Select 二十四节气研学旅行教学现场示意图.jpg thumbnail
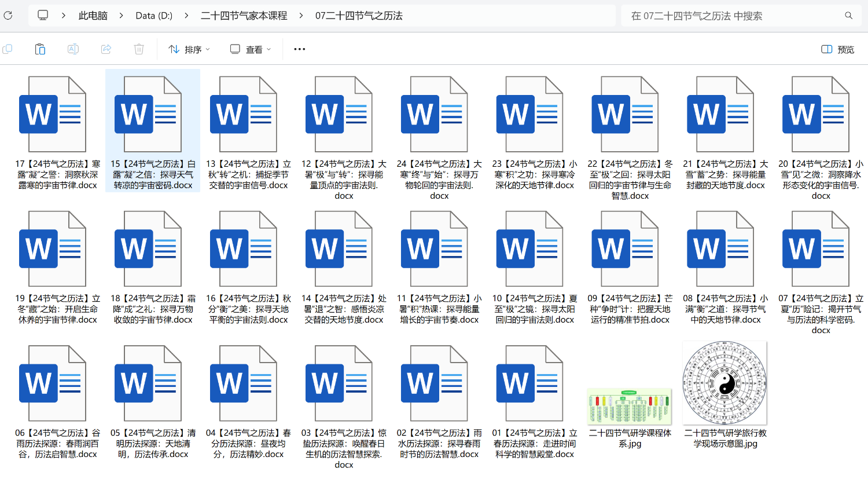Screen dimensions: 868x479 pos(725,383)
